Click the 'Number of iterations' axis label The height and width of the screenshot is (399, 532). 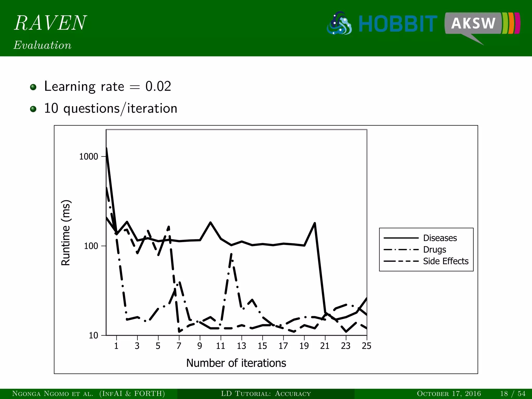click(236, 363)
